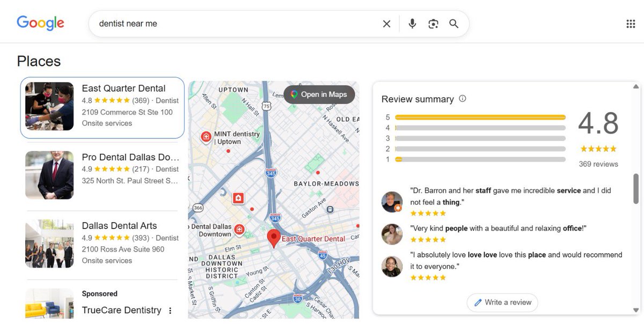
Task: Click the TrueCare Dentistry office photo thumbnail
Action: 49,304
